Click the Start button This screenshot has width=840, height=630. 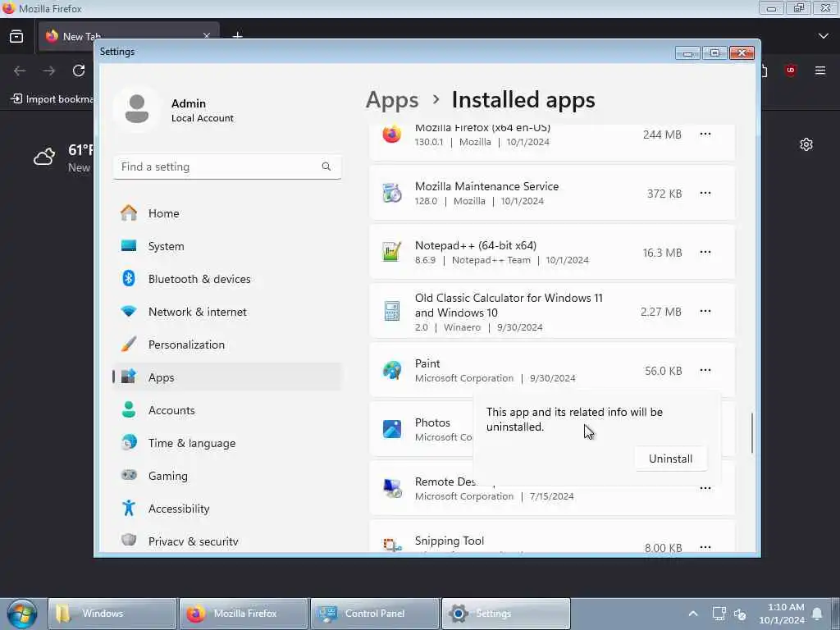tap(21, 614)
